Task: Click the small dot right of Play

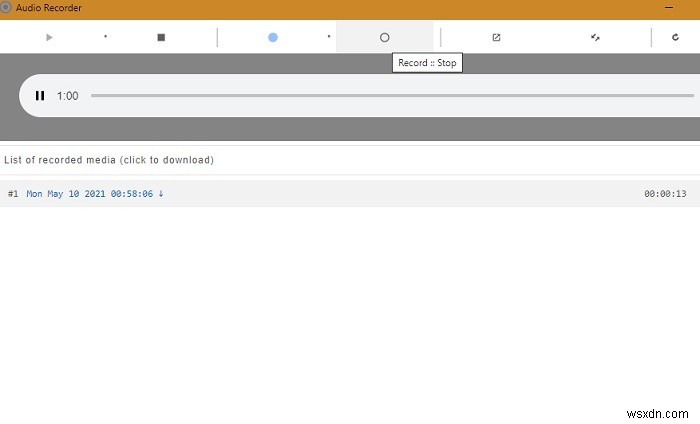Action: 105,37
